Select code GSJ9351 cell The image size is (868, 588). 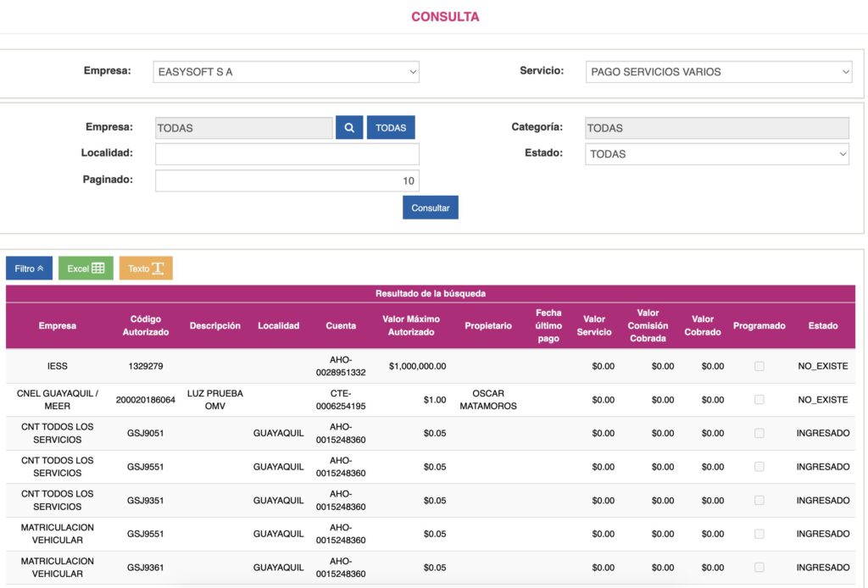click(x=146, y=500)
